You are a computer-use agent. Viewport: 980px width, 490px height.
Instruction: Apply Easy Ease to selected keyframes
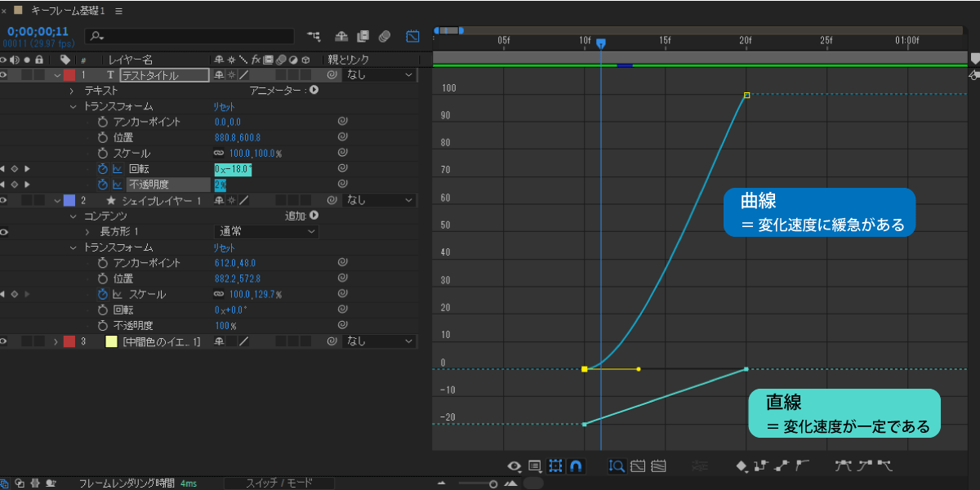[x=844, y=466]
